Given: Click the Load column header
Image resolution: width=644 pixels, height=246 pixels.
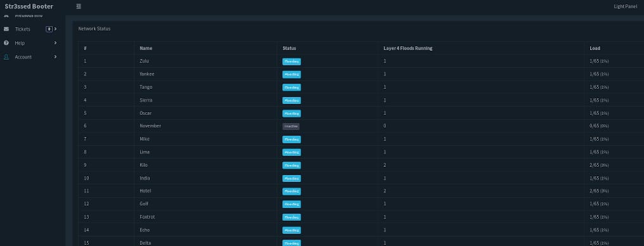Looking at the screenshot, I should point(595,48).
